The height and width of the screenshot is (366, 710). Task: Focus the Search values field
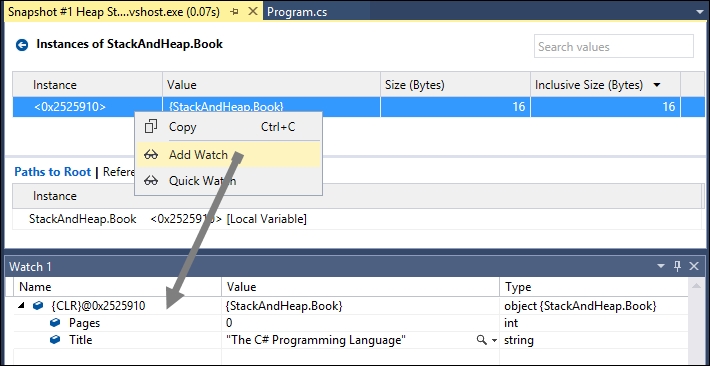[614, 46]
